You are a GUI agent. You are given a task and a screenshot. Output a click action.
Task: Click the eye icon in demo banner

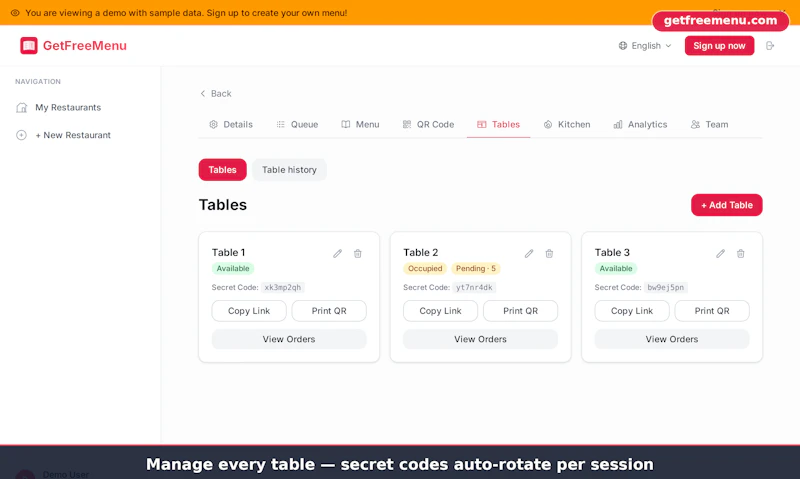[x=15, y=13]
